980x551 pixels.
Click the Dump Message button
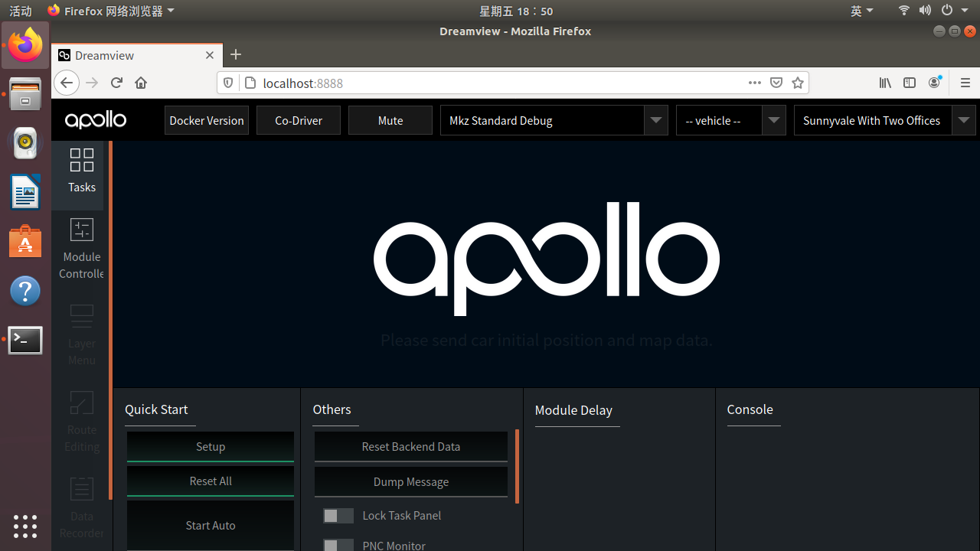click(411, 482)
